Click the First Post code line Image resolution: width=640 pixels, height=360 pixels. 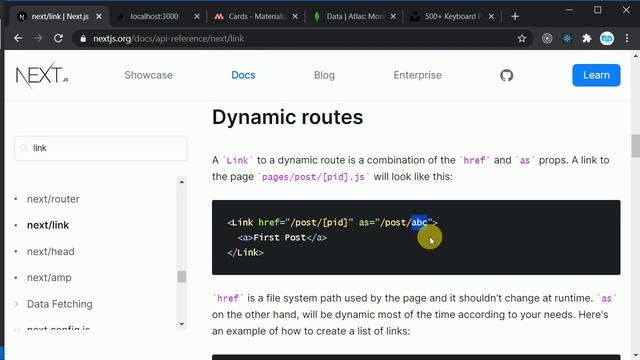click(282, 238)
